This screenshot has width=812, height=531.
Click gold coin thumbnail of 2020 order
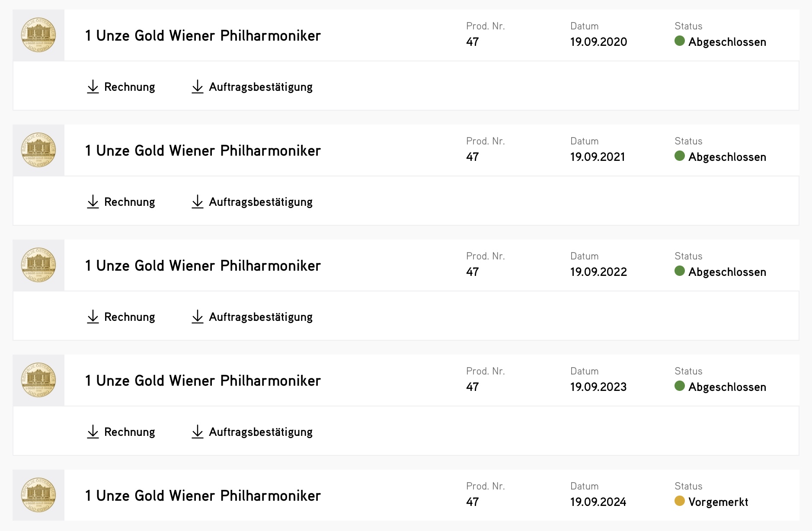38,35
